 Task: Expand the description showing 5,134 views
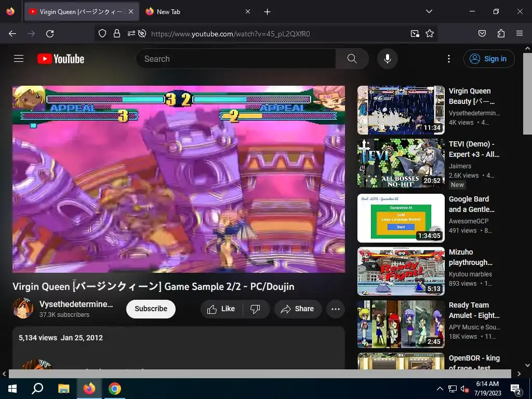pyautogui.click(x=179, y=348)
